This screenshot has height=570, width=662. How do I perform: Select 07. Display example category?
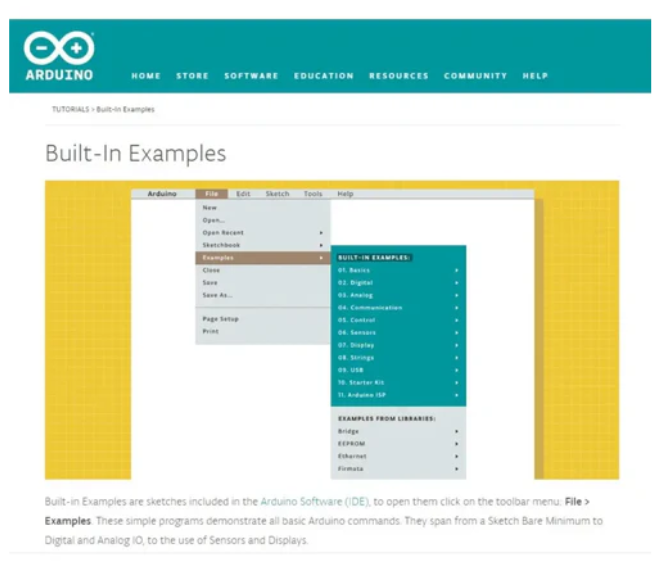click(x=355, y=344)
